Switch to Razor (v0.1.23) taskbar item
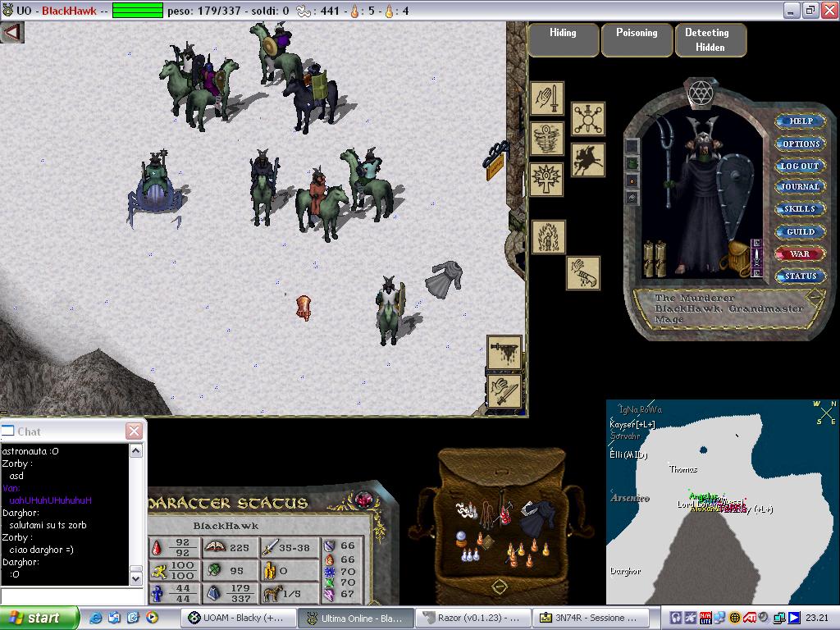The width and height of the screenshot is (840, 630). [472, 619]
